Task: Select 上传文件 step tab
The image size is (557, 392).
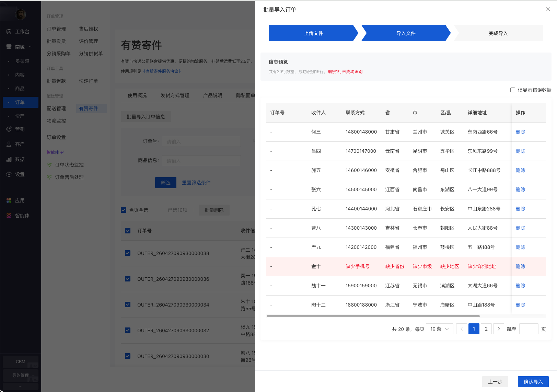Action: 313,33
